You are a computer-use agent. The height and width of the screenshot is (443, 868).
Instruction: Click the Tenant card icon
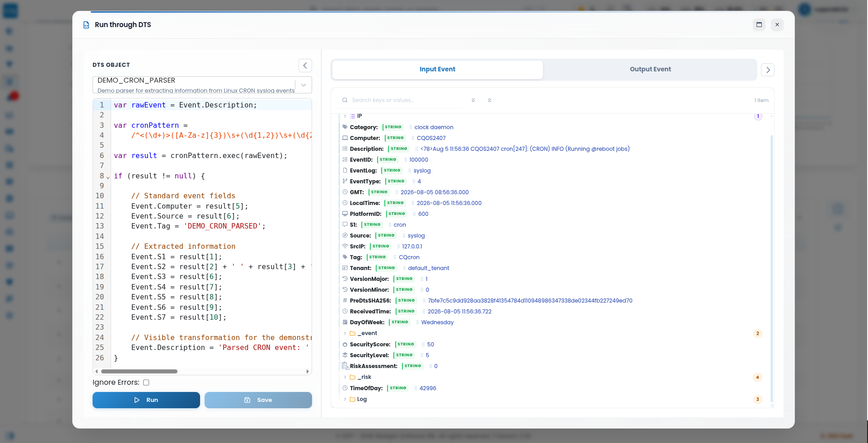[345, 268]
